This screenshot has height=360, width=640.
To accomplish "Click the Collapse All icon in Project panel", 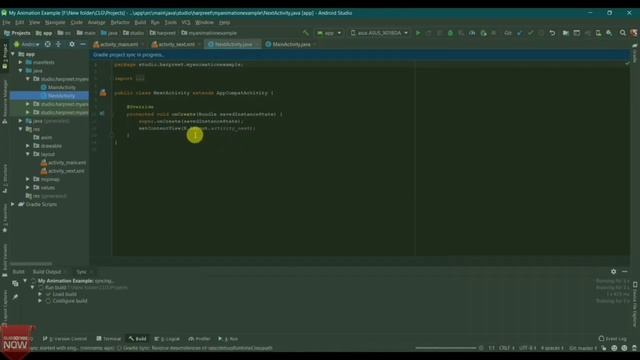I will point(58,44).
